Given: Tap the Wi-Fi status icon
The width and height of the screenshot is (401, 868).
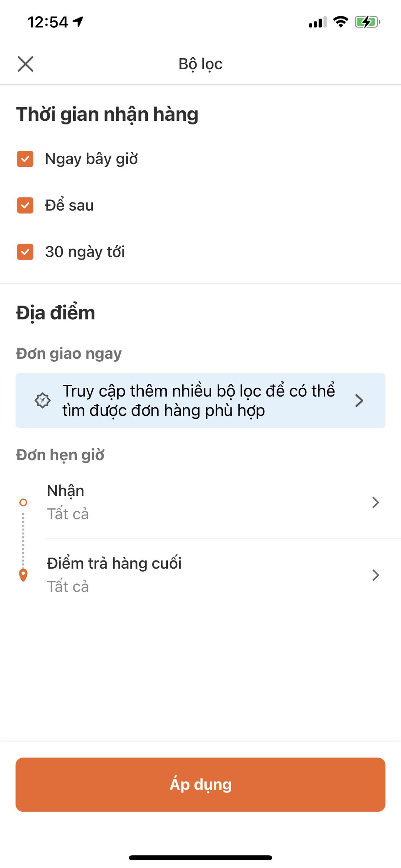Looking at the screenshot, I should (x=340, y=22).
